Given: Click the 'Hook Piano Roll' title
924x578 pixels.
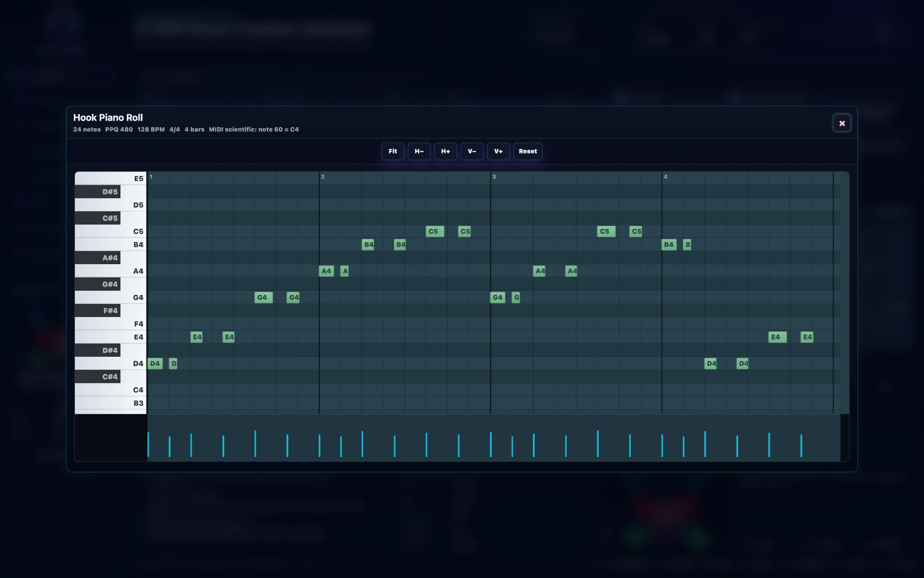Looking at the screenshot, I should 108,117.
